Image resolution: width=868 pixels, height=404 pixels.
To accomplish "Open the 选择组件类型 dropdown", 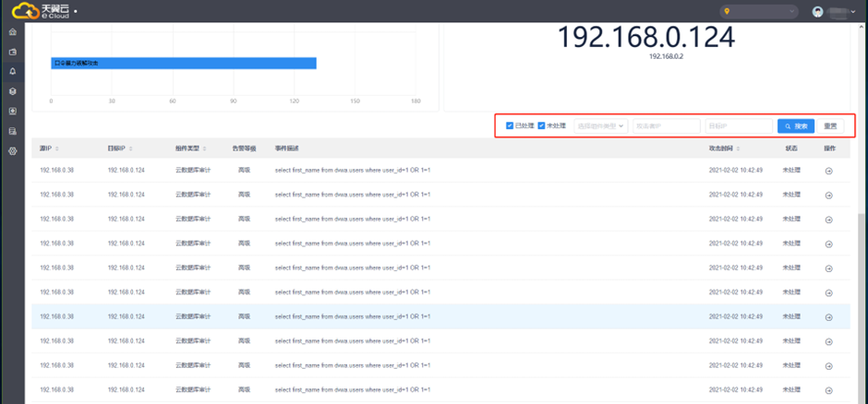I will [600, 125].
